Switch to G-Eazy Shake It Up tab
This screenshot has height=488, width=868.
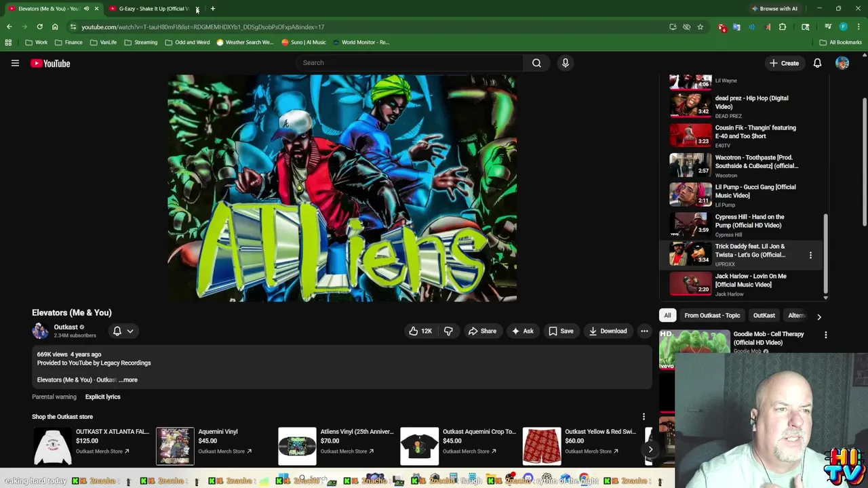click(x=153, y=9)
